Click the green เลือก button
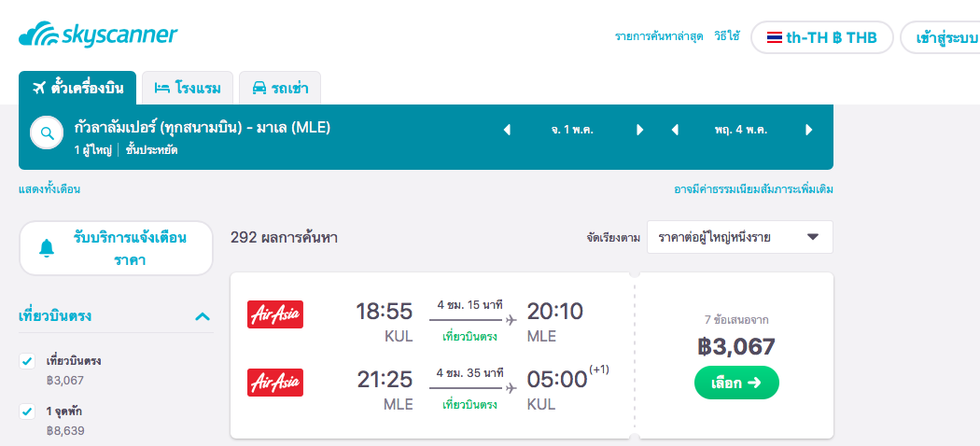 click(736, 383)
